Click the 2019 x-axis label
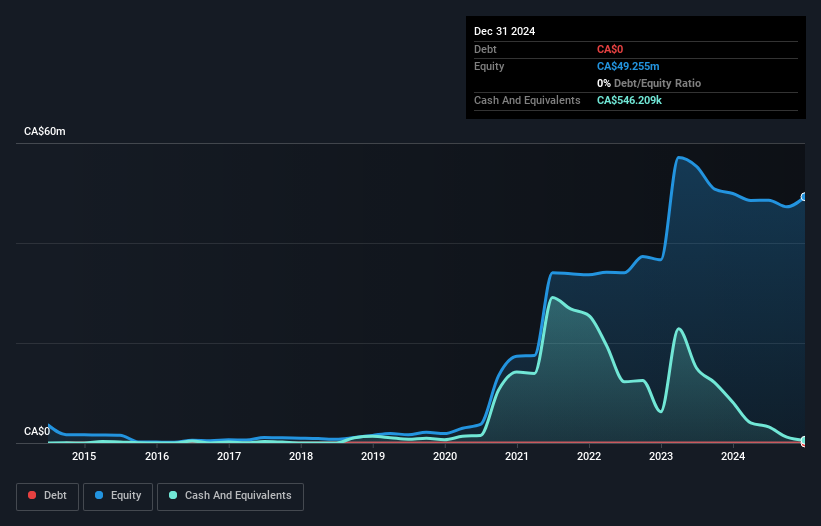 tap(373, 456)
